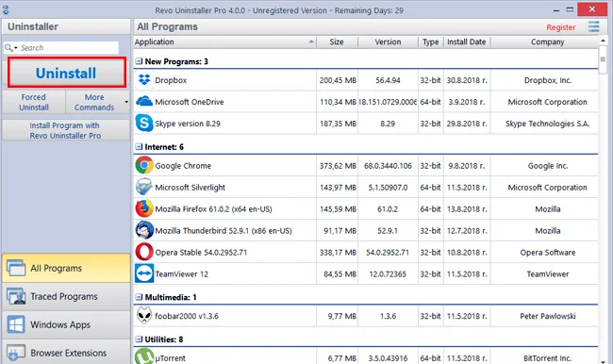Click the Windows Apps sidebar icon
Image resolution: width=613 pixels, height=364 pixels.
(16, 324)
